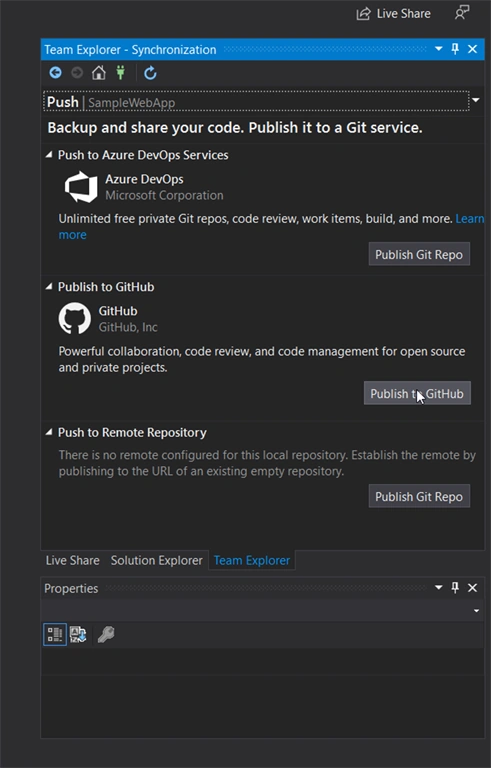Switch to the Solution Explorer tab
The height and width of the screenshot is (768, 491).
[x=156, y=560]
